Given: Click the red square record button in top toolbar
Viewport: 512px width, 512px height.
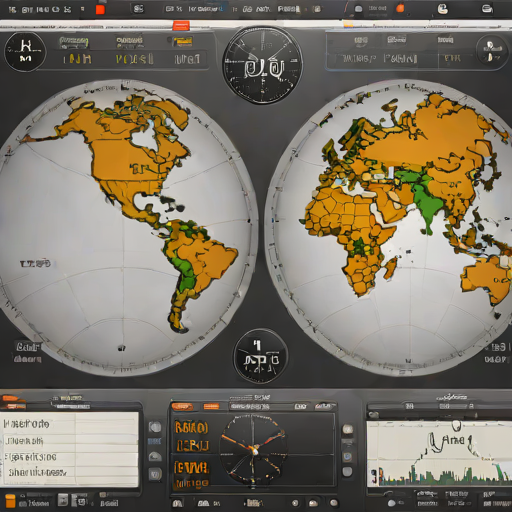Looking at the screenshot, I should [x=100, y=9].
